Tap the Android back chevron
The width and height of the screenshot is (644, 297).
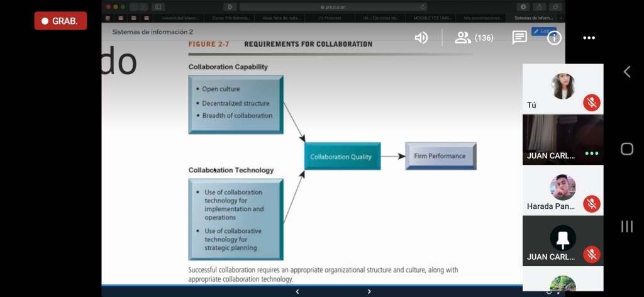coord(627,72)
